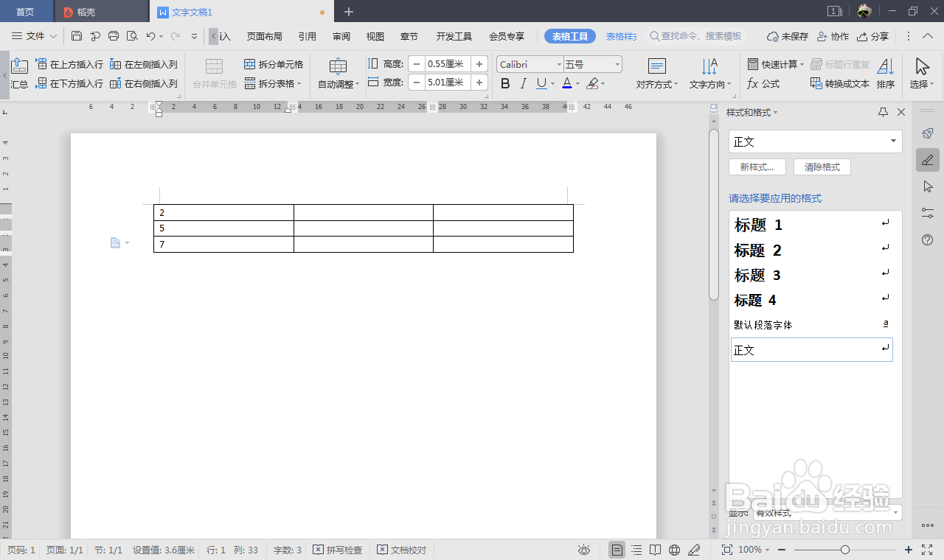This screenshot has height=560, width=944.
Task: Toggle the eye protection mode icon
Action: coord(584,550)
